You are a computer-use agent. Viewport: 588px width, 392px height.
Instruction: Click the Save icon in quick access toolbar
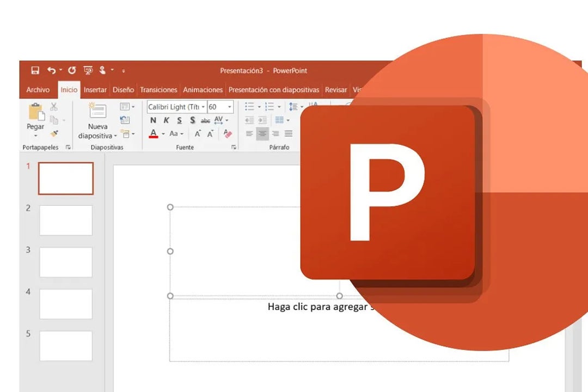pyautogui.click(x=35, y=71)
